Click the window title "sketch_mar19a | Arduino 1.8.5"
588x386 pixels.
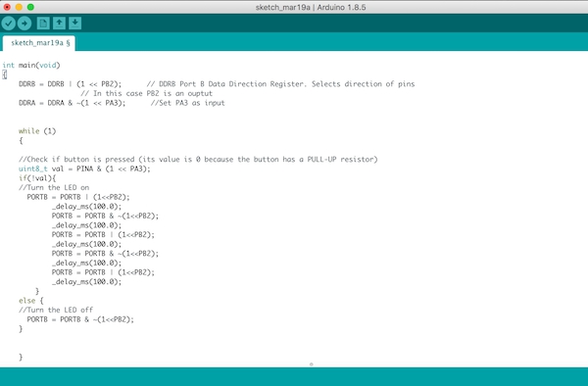coord(311,7)
